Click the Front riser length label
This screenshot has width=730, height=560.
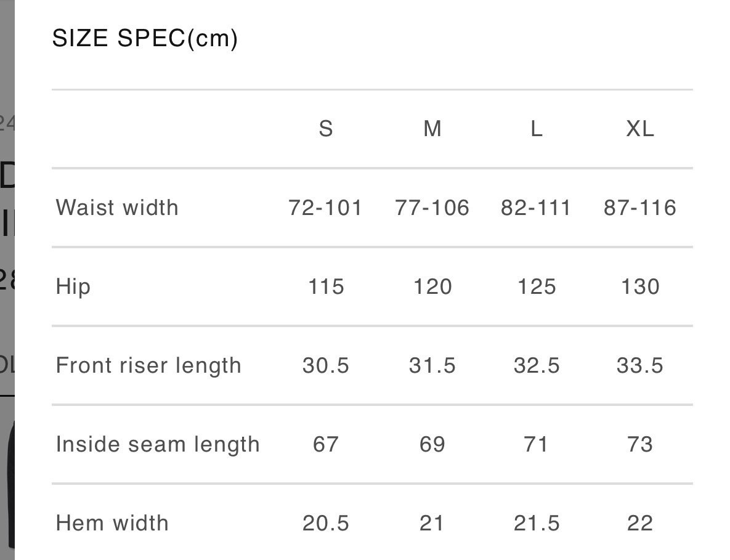(x=148, y=365)
